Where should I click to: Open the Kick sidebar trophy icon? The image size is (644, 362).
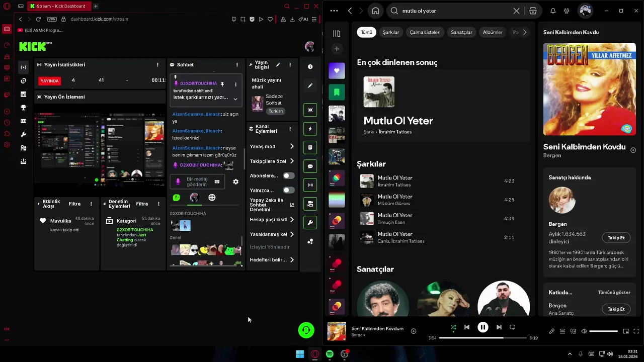(x=23, y=108)
